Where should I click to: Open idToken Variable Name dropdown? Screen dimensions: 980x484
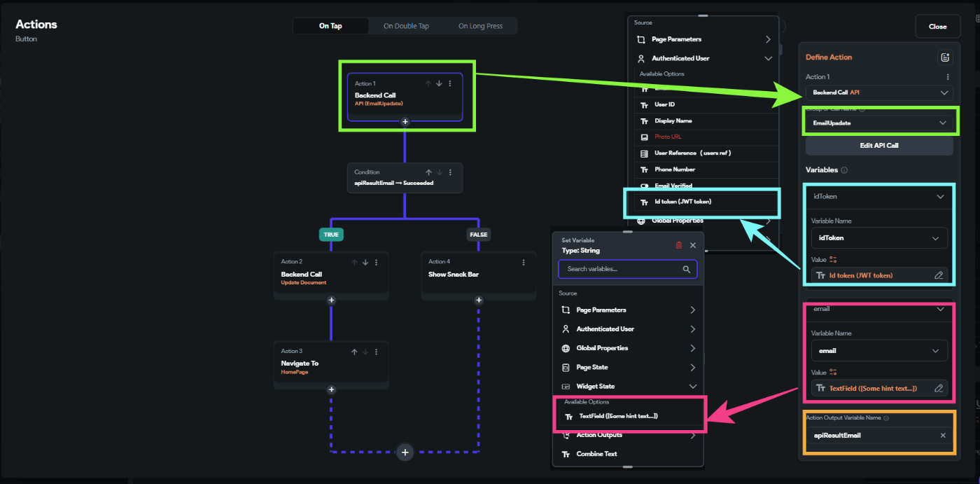(879, 238)
